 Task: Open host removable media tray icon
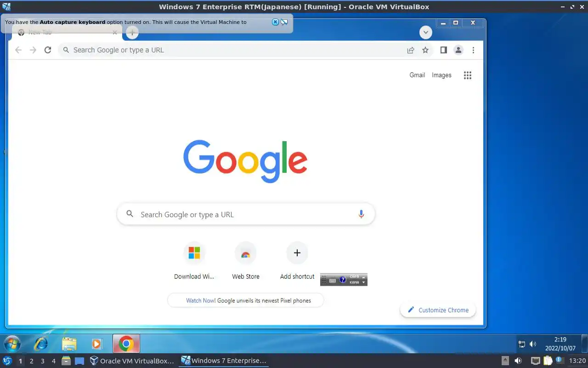click(505, 361)
